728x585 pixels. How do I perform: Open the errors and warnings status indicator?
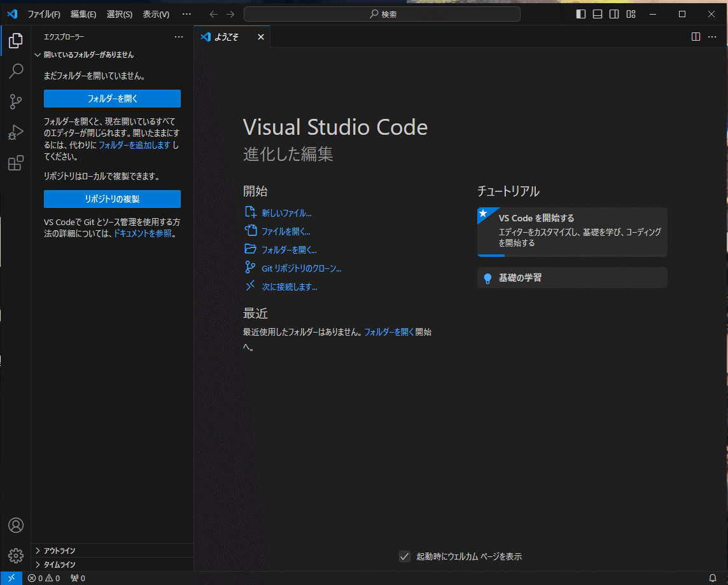[44, 578]
